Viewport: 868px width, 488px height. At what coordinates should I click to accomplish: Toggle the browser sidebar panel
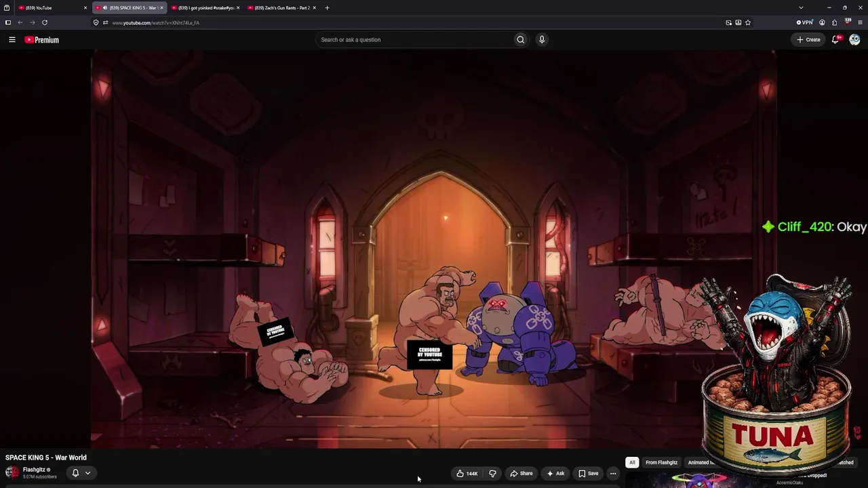tap(7, 22)
